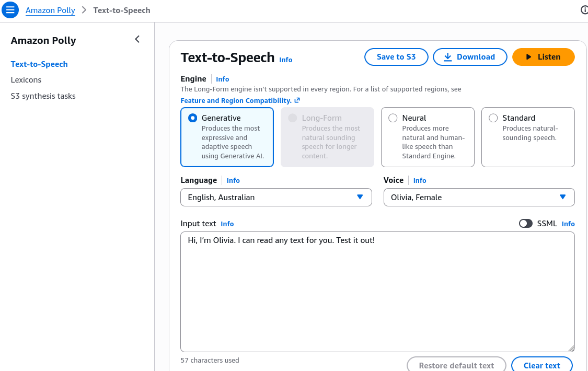Enable the SSML toggle switch
Image resolution: width=588 pixels, height=371 pixels.
(x=525, y=224)
